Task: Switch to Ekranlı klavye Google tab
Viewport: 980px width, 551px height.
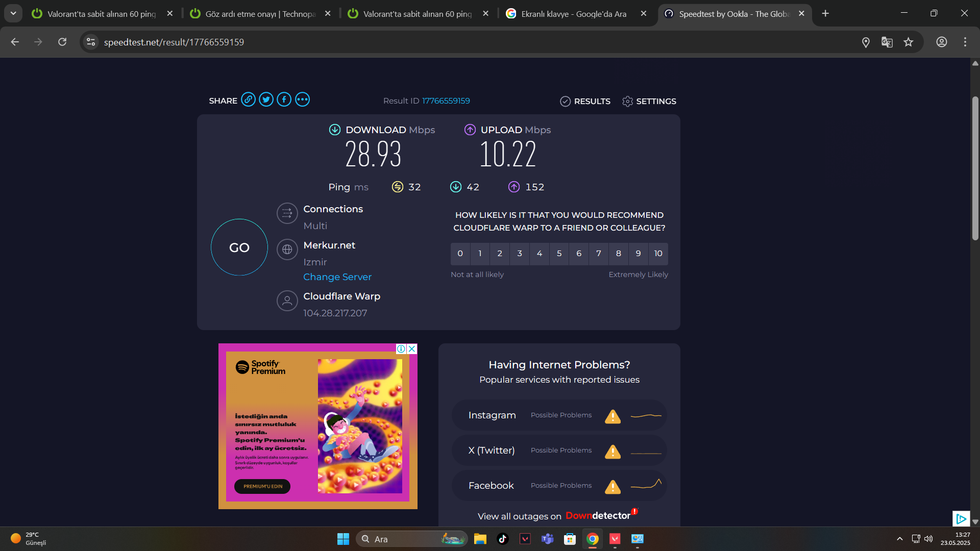Action: pos(573,14)
